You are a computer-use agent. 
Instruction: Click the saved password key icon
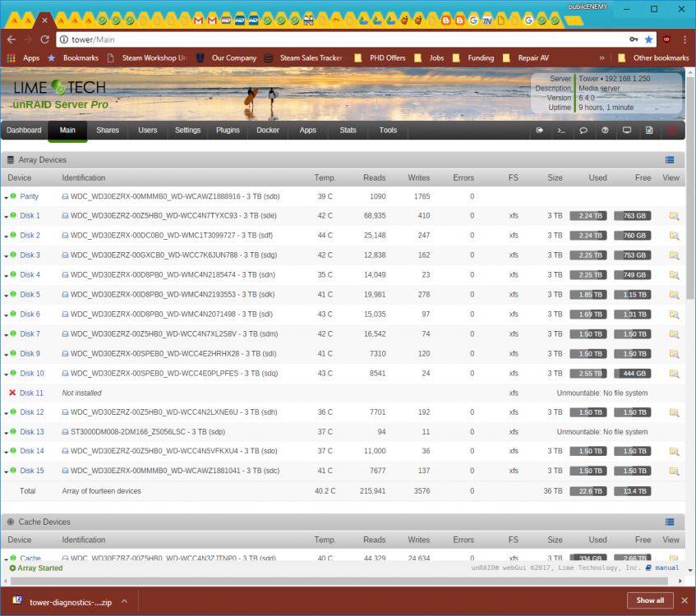(x=634, y=39)
